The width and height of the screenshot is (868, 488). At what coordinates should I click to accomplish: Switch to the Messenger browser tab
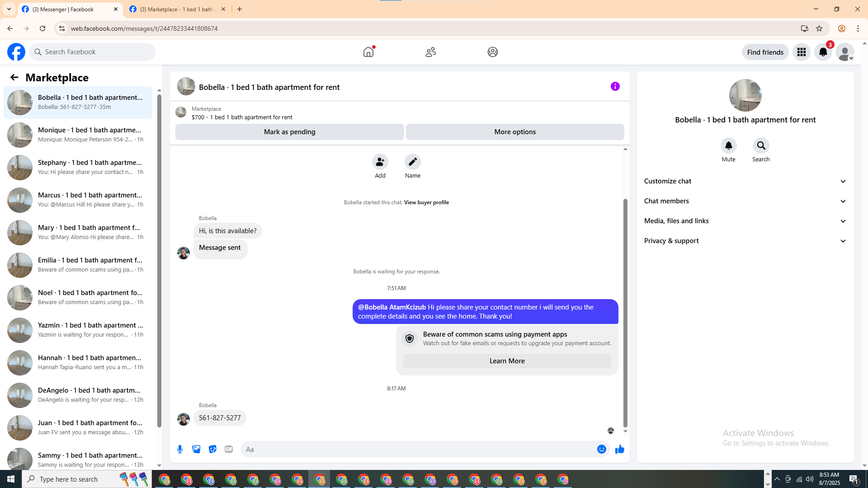click(70, 9)
